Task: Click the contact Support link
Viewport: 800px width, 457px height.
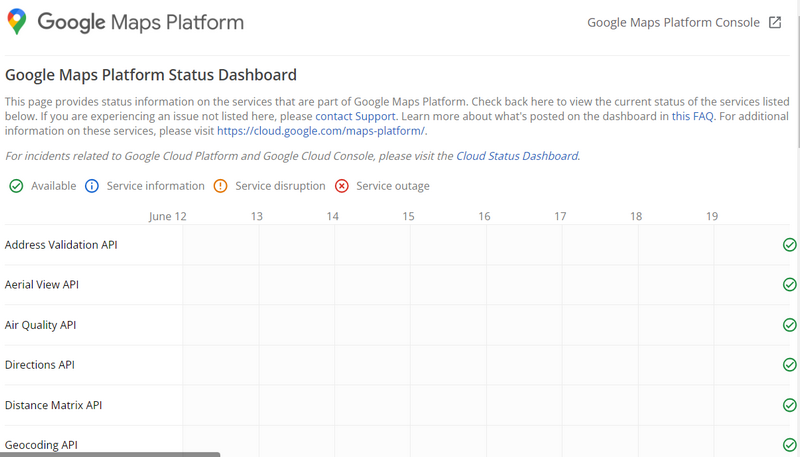Action: pos(355,116)
